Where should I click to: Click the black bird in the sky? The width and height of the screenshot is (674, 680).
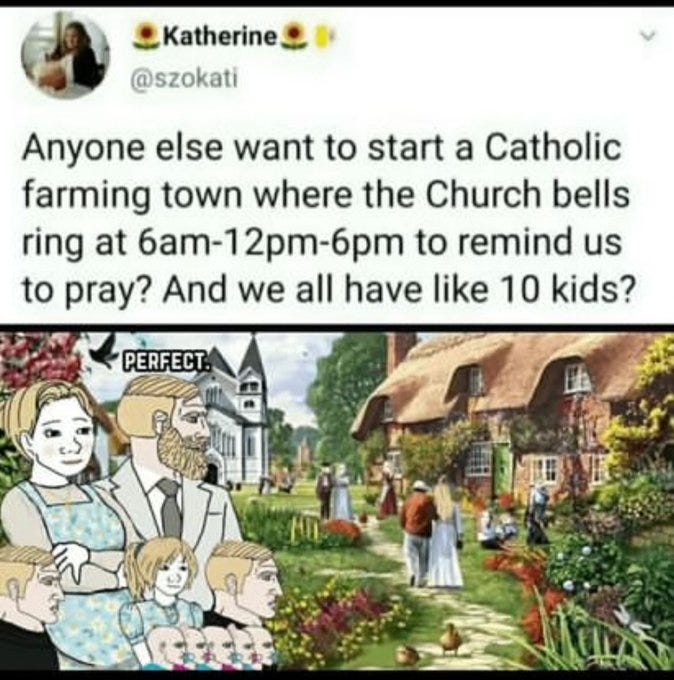click(x=105, y=348)
